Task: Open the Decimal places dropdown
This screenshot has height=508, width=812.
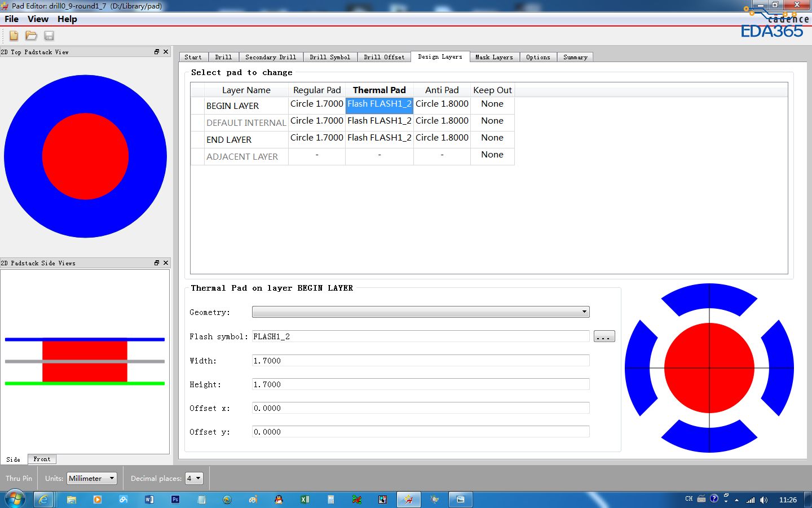Action: pyautogui.click(x=194, y=479)
